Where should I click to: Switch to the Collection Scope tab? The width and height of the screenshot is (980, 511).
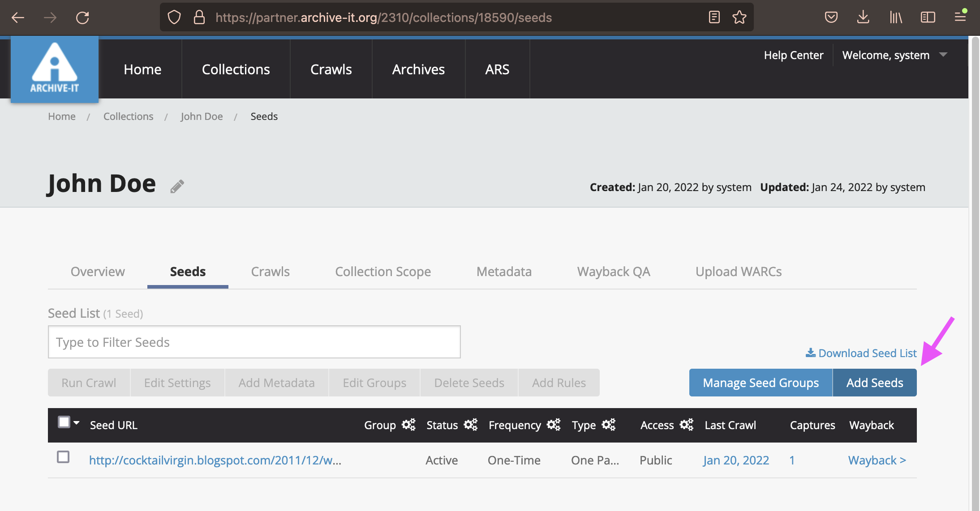[x=383, y=272]
